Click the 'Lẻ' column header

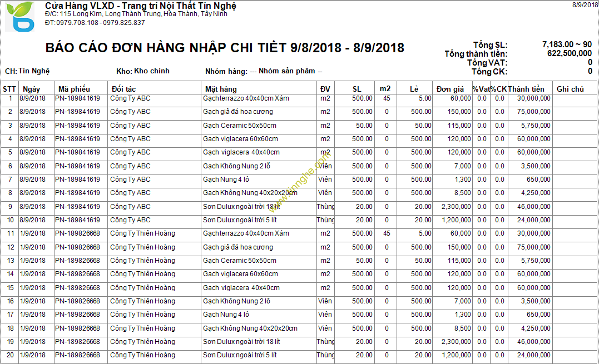point(414,89)
